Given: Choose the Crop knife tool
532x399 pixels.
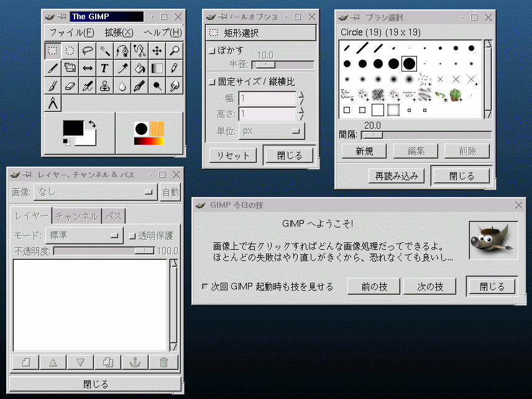Looking at the screenshot, I should (x=53, y=68).
